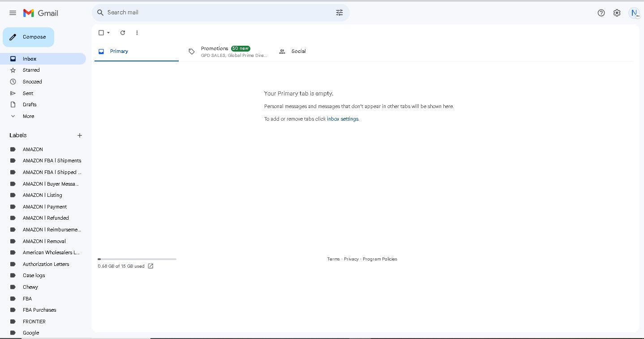Screen dimensions: 644x339
Task: Click the Labels section heading
Action: [18, 135]
